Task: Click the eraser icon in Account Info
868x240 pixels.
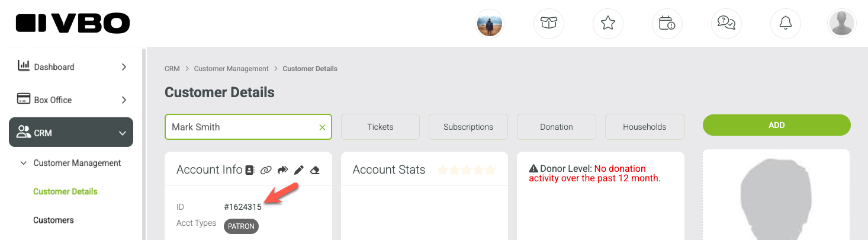Action: 315,170
